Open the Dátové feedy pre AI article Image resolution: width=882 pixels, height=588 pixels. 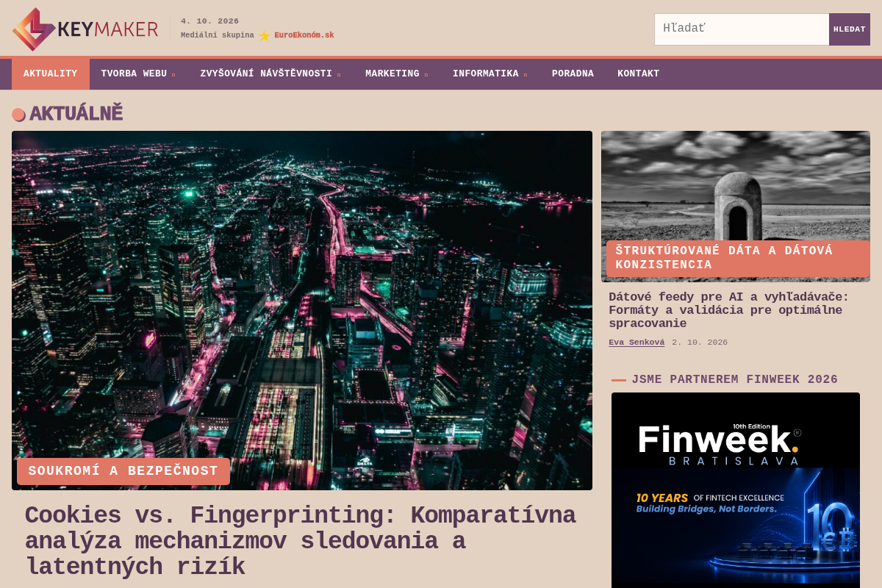pyautogui.click(x=728, y=310)
